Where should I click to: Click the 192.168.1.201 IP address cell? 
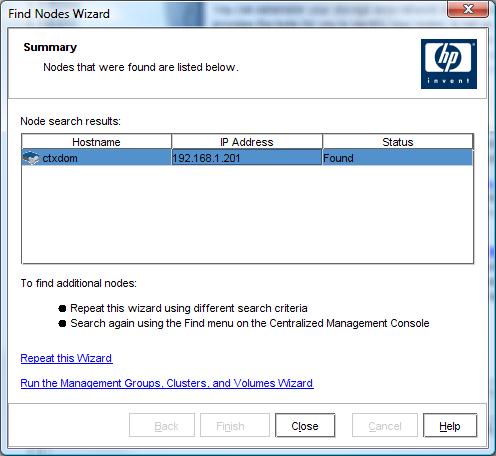tap(247, 157)
